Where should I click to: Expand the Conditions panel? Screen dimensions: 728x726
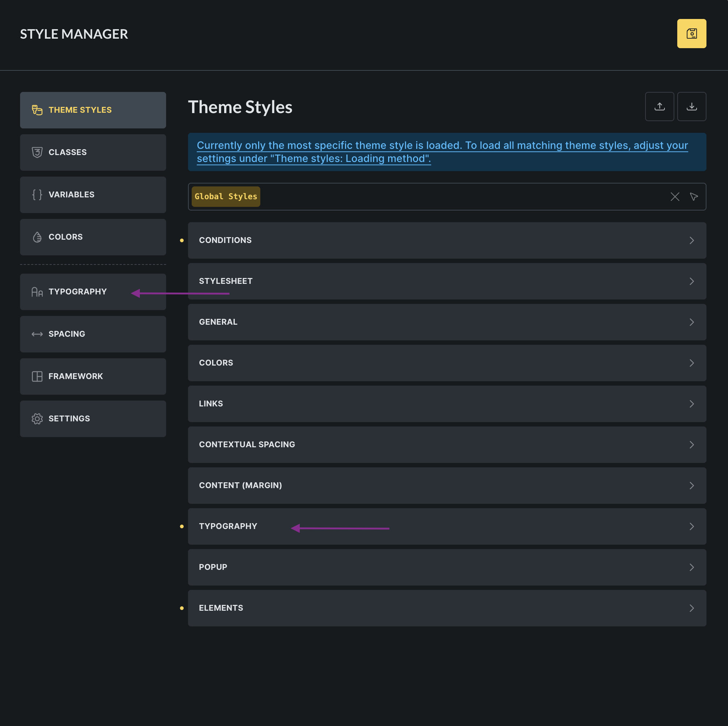(447, 240)
